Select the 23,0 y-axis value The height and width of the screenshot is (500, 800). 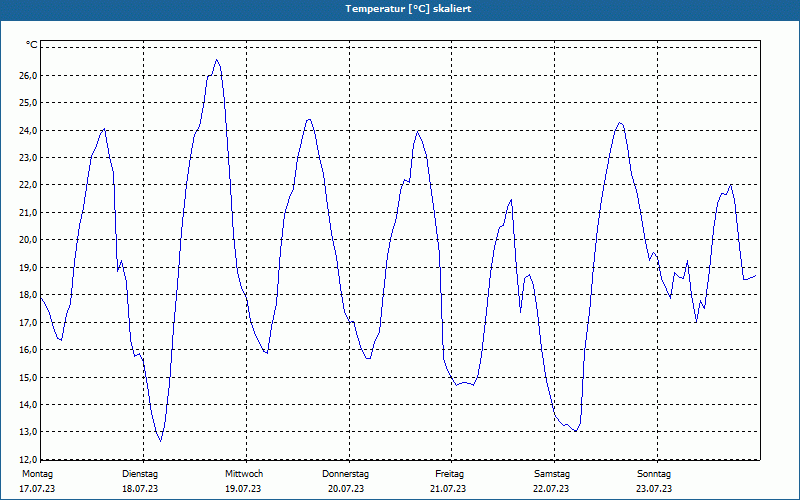point(29,158)
